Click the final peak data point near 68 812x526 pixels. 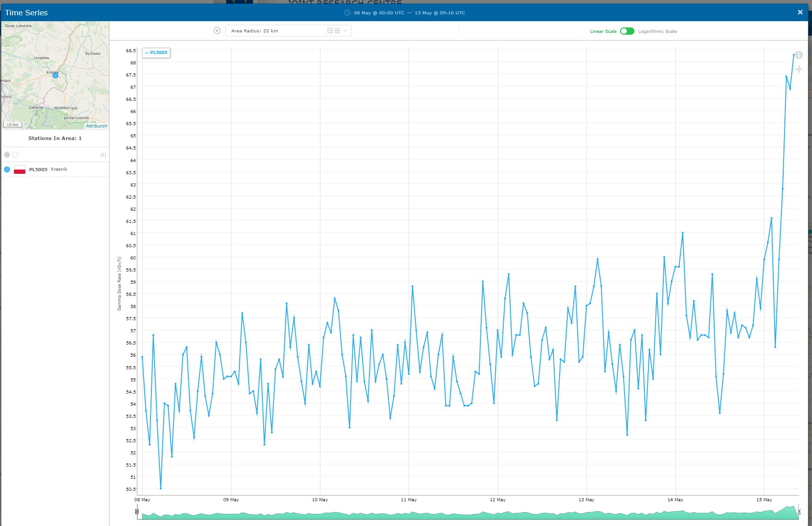794,54
